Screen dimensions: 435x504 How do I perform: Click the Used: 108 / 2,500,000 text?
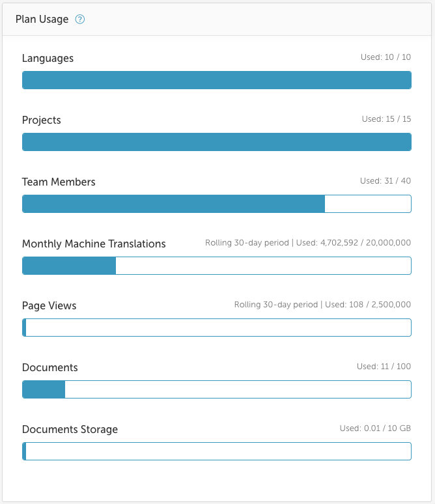368,305
